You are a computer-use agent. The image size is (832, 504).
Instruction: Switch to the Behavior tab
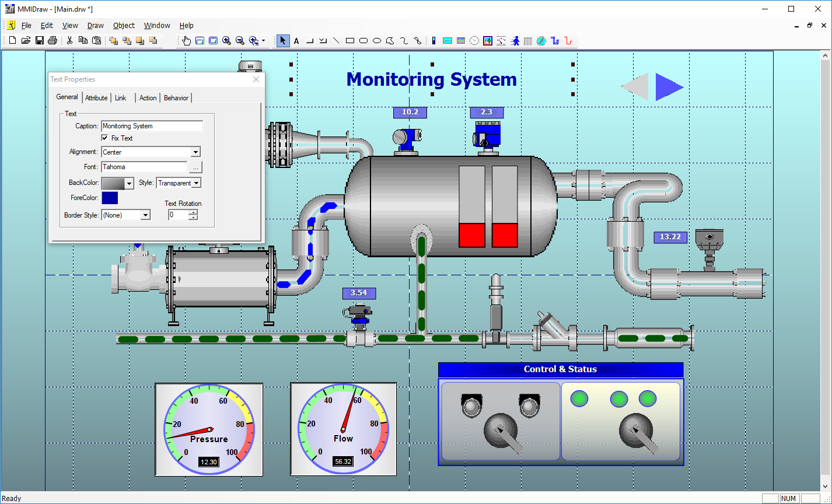coord(176,98)
